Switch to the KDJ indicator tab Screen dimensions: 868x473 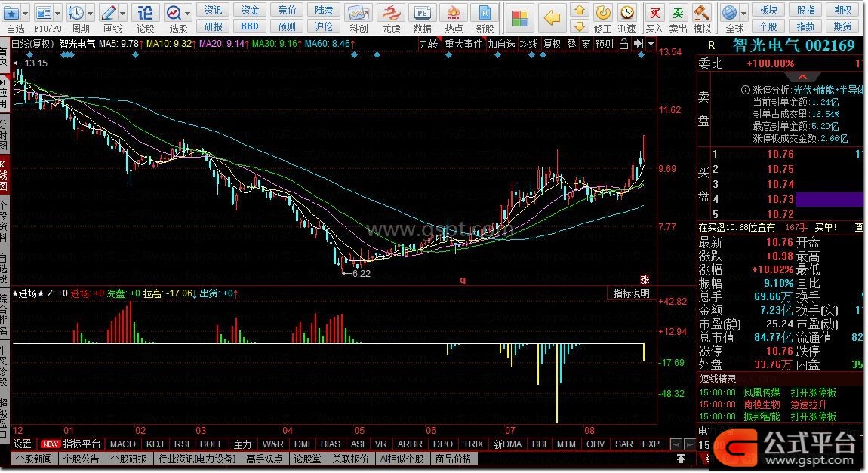pyautogui.click(x=155, y=444)
